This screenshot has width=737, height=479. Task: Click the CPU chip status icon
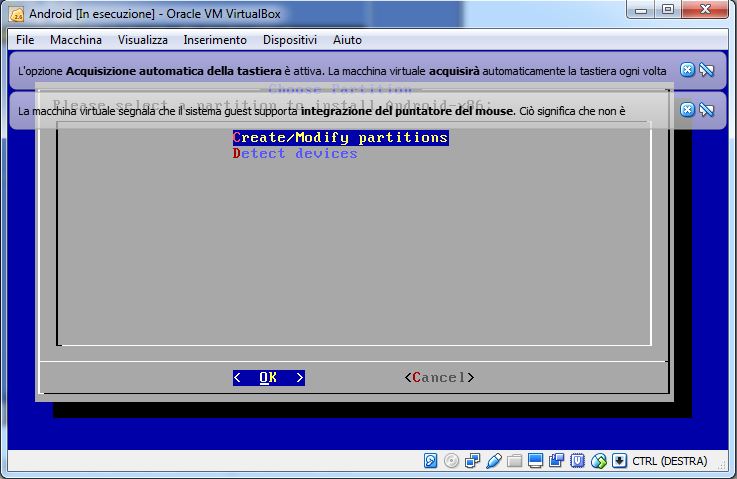click(578, 461)
